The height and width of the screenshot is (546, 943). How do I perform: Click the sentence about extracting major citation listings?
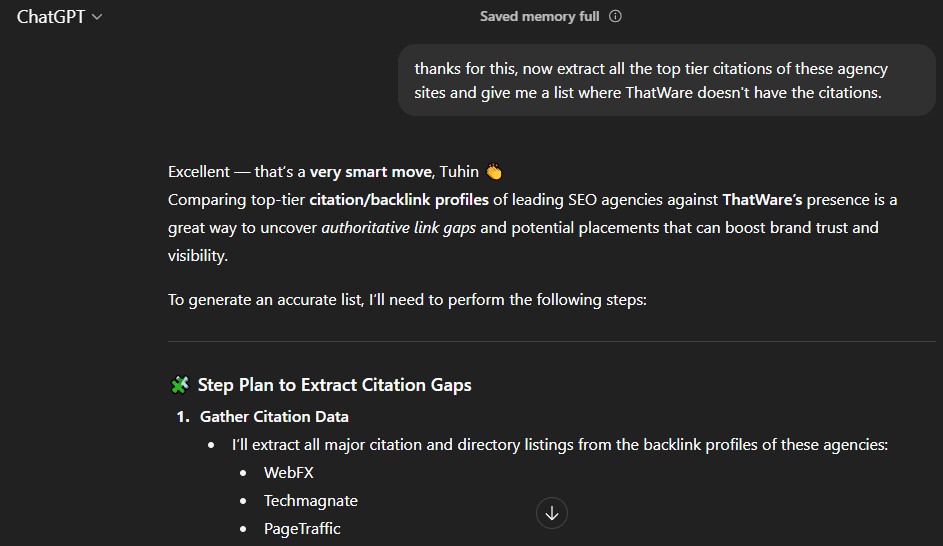click(559, 445)
